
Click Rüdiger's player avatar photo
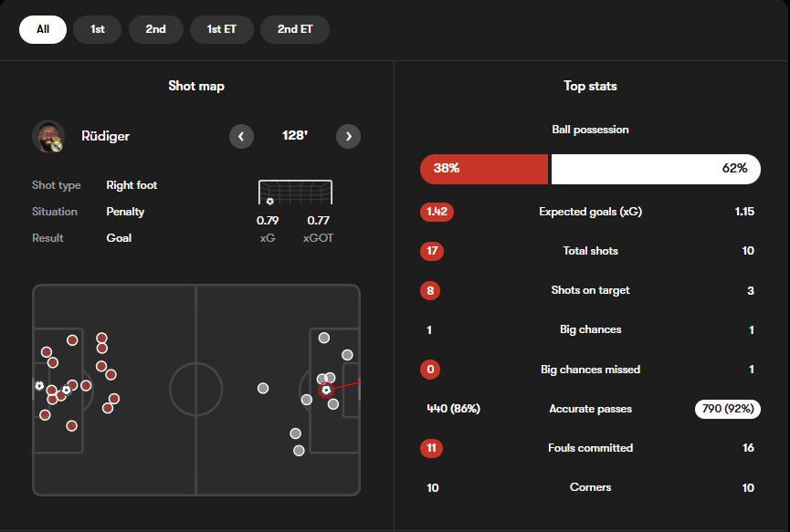click(48, 136)
